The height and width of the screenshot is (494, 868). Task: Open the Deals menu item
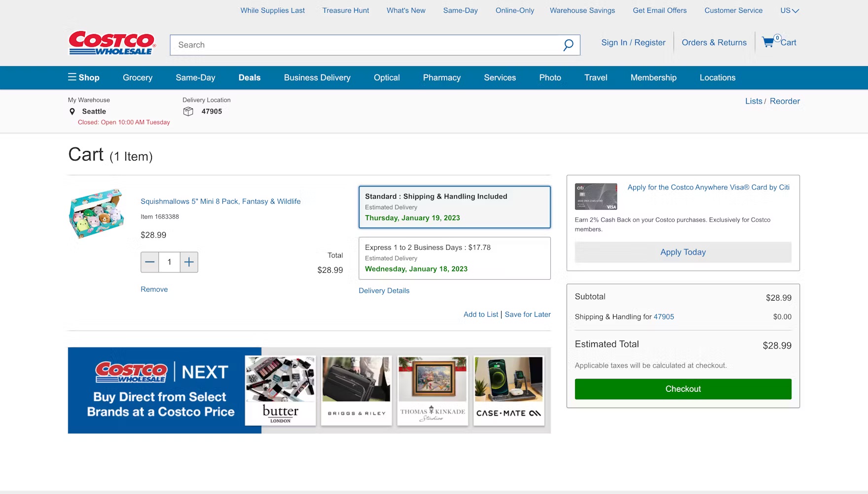(x=249, y=77)
